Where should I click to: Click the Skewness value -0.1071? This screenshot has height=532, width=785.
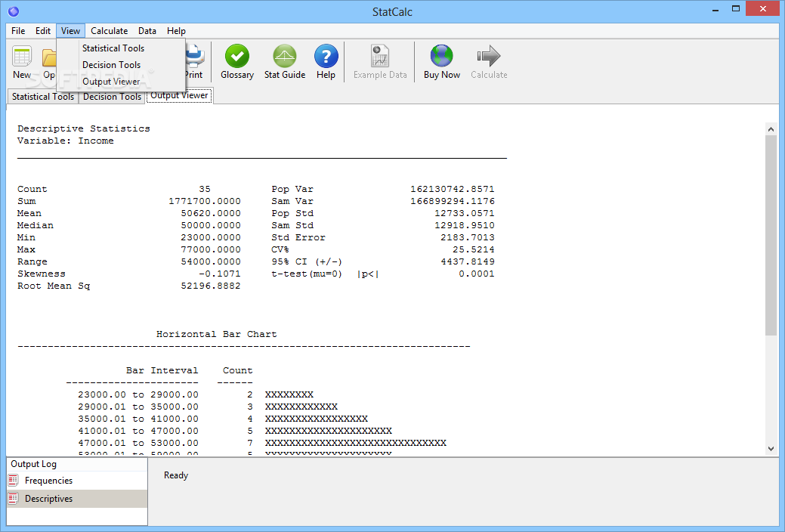tap(220, 274)
